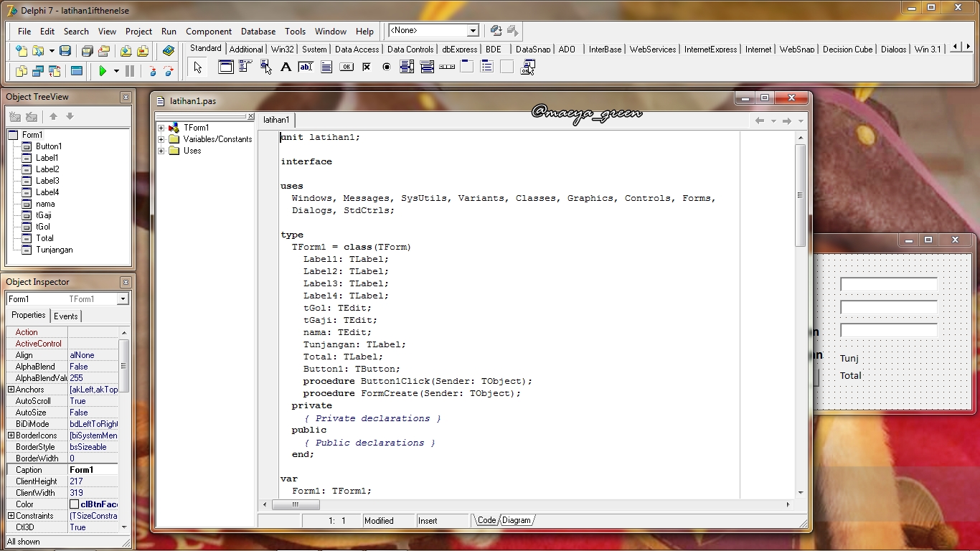Select Tunjangan in Object TreeView
The image size is (980, 551).
point(55,250)
